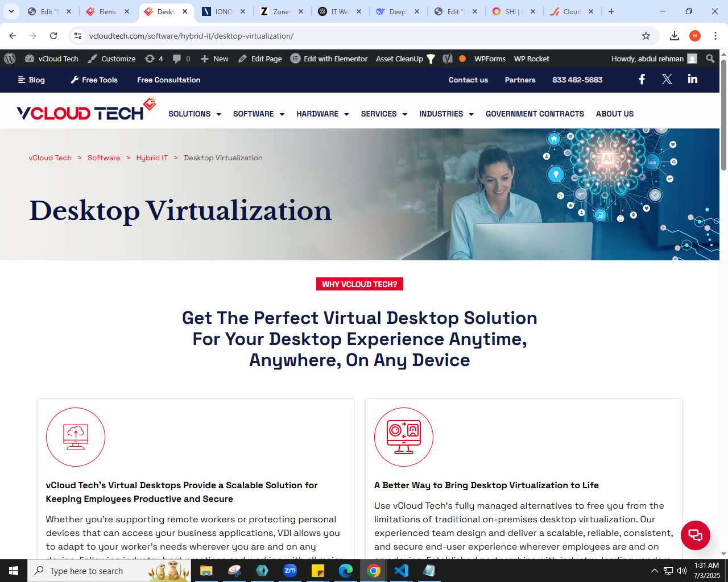
Task: Open the Yoast SEO icon in admin bar
Action: (448, 59)
